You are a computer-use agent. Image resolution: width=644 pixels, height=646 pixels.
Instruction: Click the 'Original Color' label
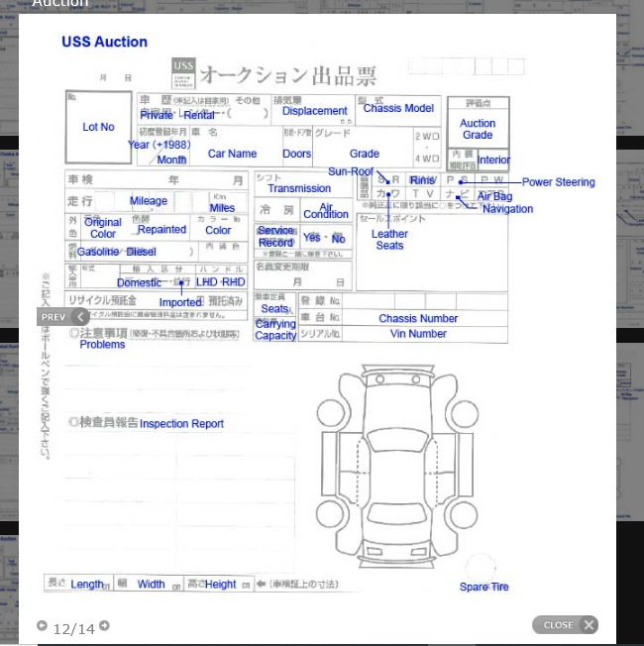[x=103, y=228]
